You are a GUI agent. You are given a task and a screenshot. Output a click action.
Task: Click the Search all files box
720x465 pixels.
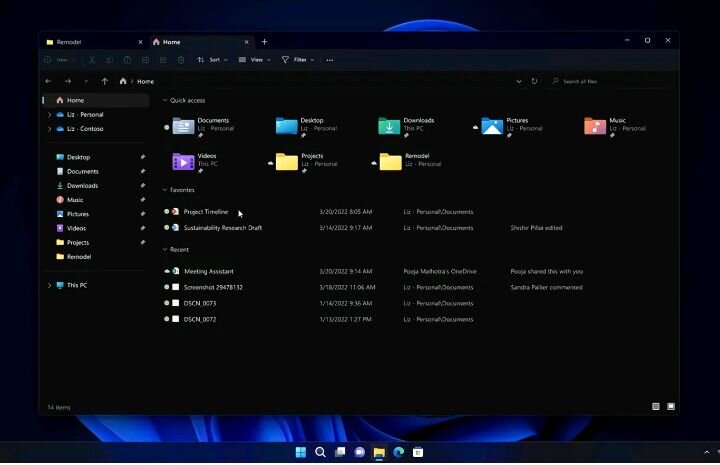611,81
